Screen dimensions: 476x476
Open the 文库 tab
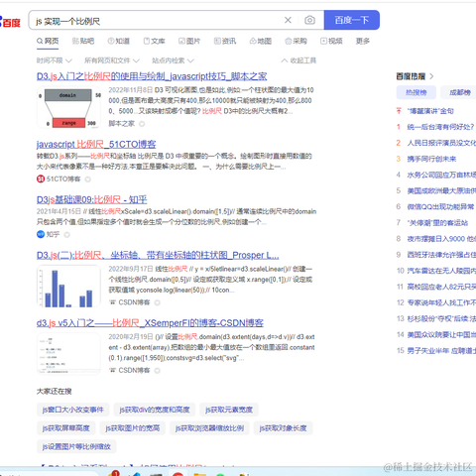(154, 41)
